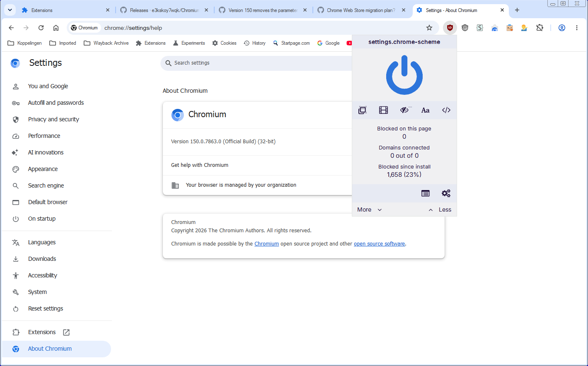Open Downloads settings
This screenshot has height=366, width=588.
coord(56,259)
